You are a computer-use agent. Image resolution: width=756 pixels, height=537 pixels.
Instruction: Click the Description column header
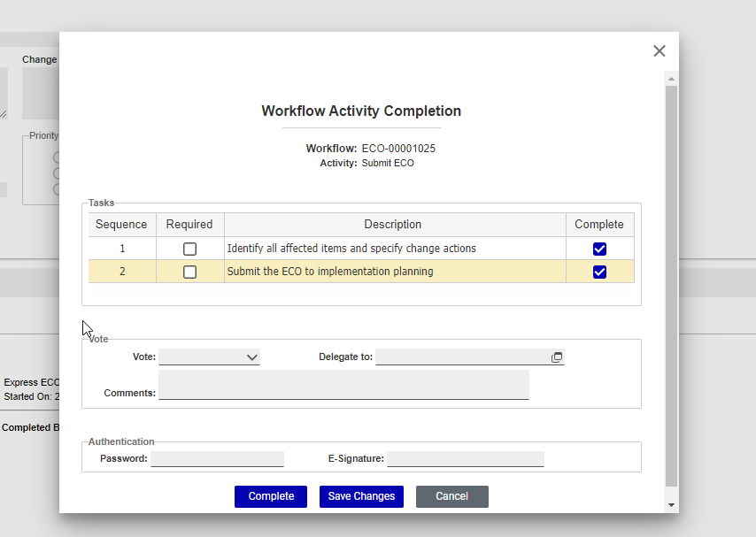pos(393,225)
